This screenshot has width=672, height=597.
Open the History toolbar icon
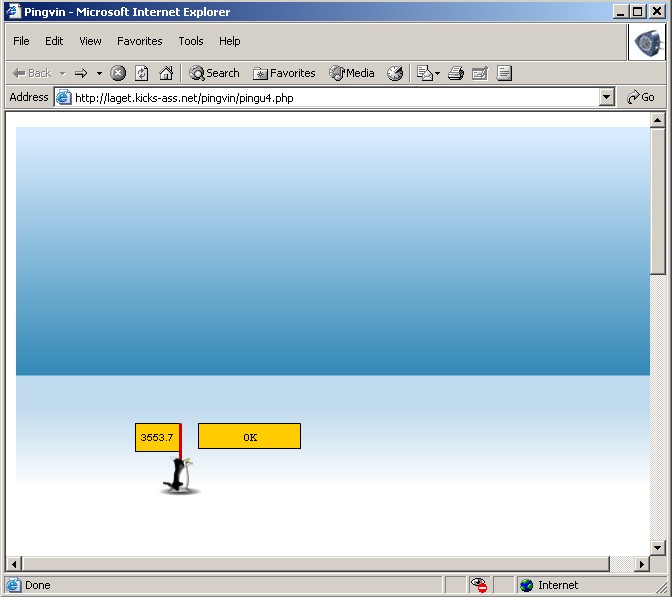(x=395, y=73)
